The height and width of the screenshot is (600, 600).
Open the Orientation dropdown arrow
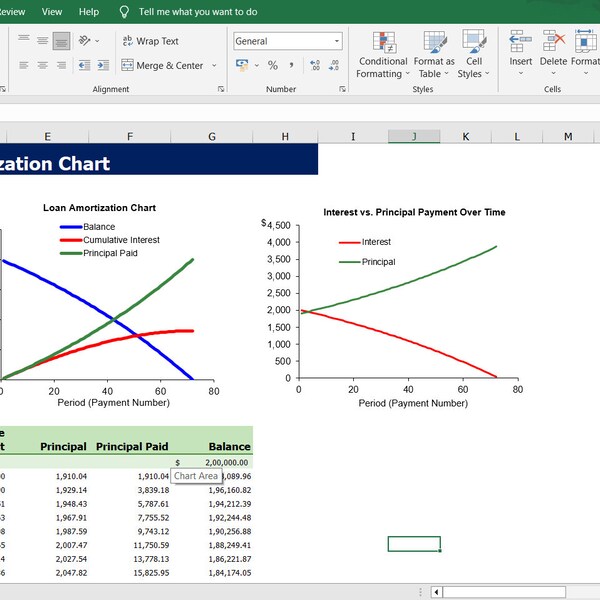[97, 41]
